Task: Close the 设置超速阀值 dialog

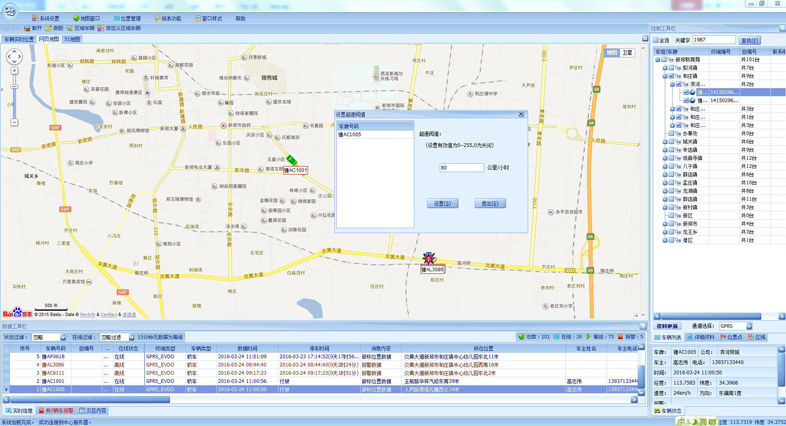Action: coord(521,115)
